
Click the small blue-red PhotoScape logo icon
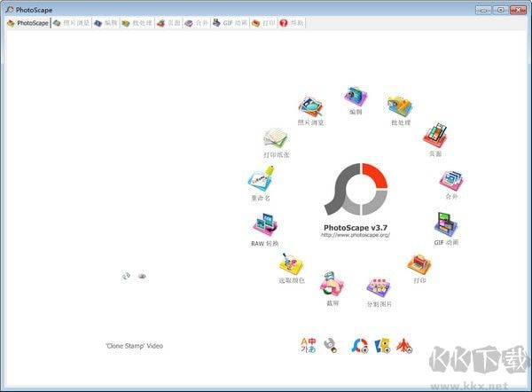[x=360, y=346]
